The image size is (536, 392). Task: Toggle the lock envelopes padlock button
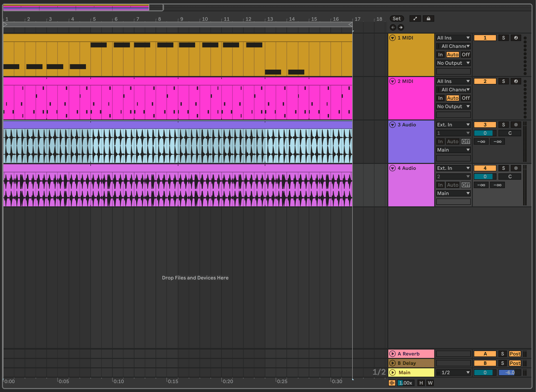(428, 19)
